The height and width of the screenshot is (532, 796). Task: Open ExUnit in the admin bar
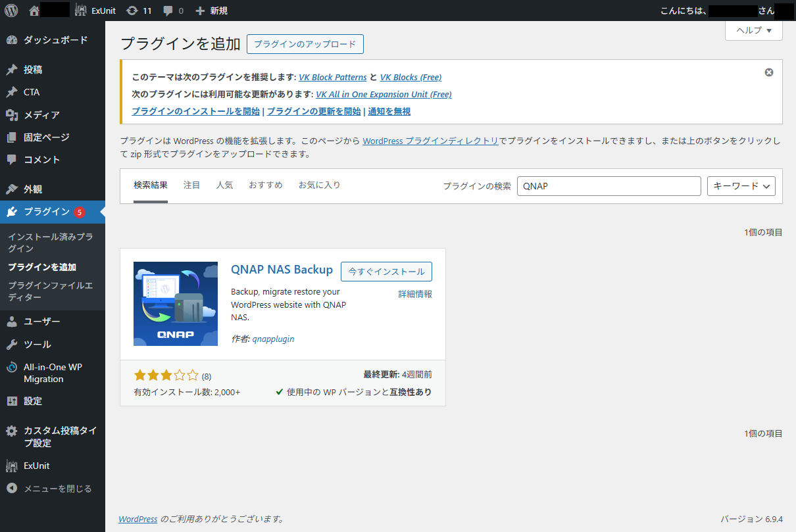click(x=95, y=11)
